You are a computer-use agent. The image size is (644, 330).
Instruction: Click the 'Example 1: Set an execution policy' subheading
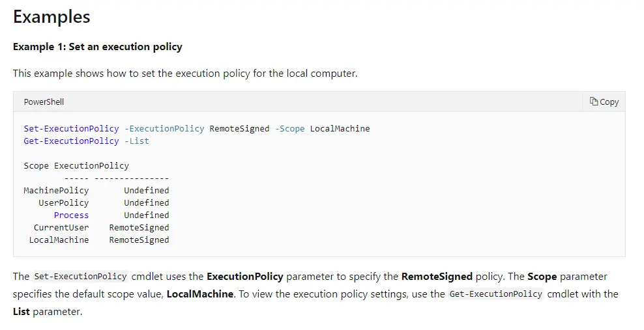[x=98, y=47]
